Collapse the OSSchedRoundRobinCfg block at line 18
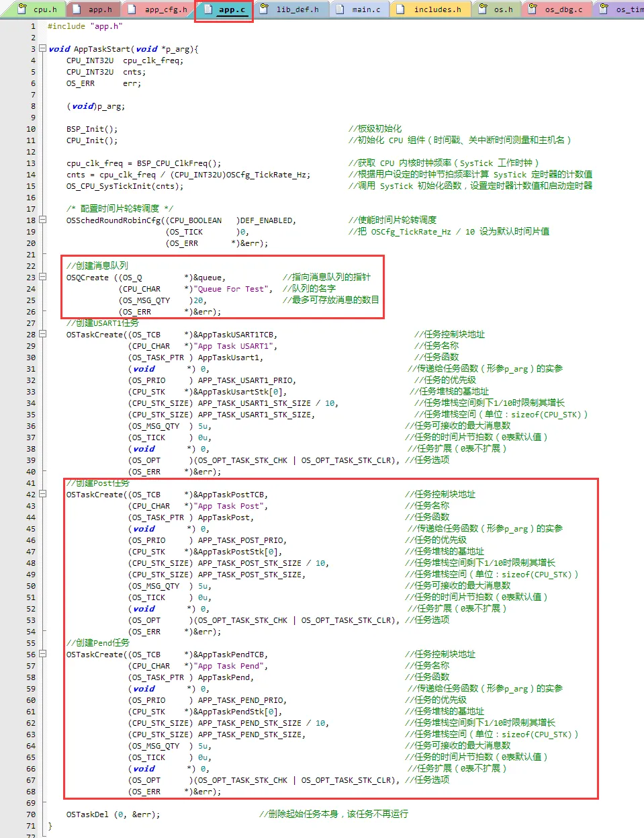Image resolution: width=644 pixels, height=838 pixels. click(x=43, y=220)
